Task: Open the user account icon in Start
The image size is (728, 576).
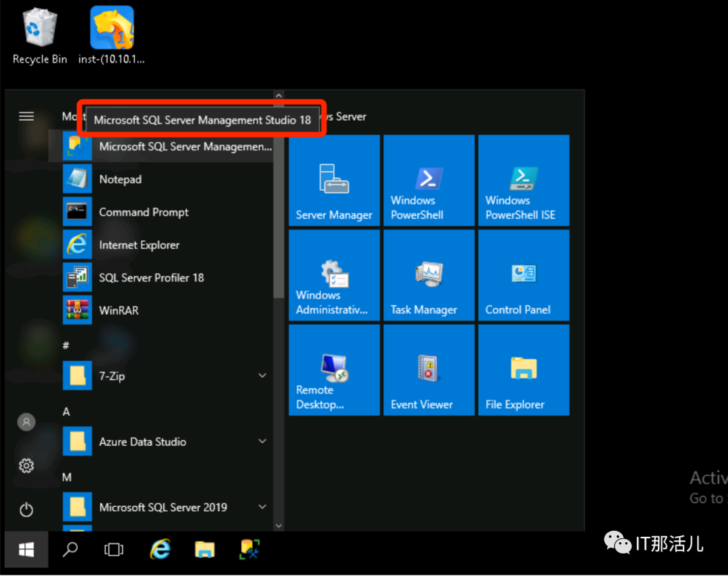Action: point(26,422)
